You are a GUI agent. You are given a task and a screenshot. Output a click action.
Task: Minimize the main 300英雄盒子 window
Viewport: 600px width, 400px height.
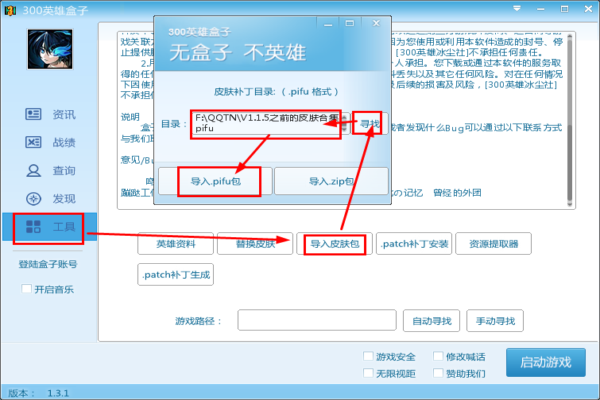[x=540, y=9]
